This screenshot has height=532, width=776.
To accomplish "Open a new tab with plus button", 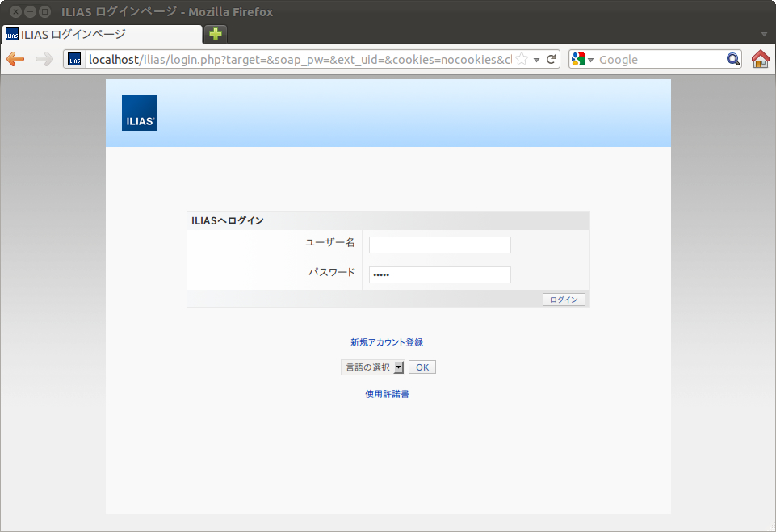I will coord(216,34).
